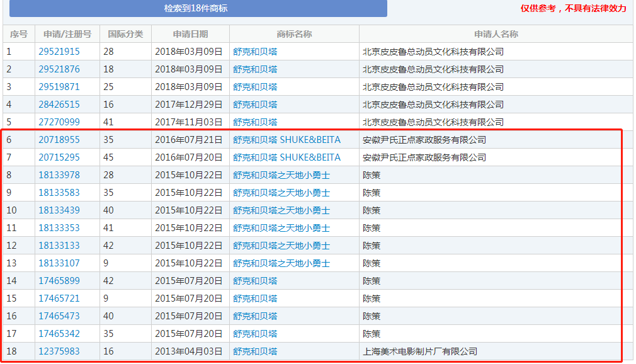636x364 pixels.
Task: Open application number 18133439
Action: [59, 210]
